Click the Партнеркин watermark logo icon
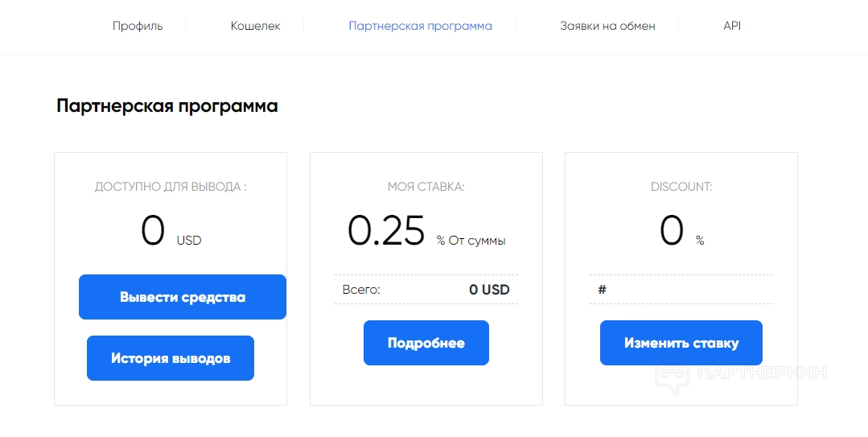Image resolution: width=868 pixels, height=437 pixels. [673, 376]
